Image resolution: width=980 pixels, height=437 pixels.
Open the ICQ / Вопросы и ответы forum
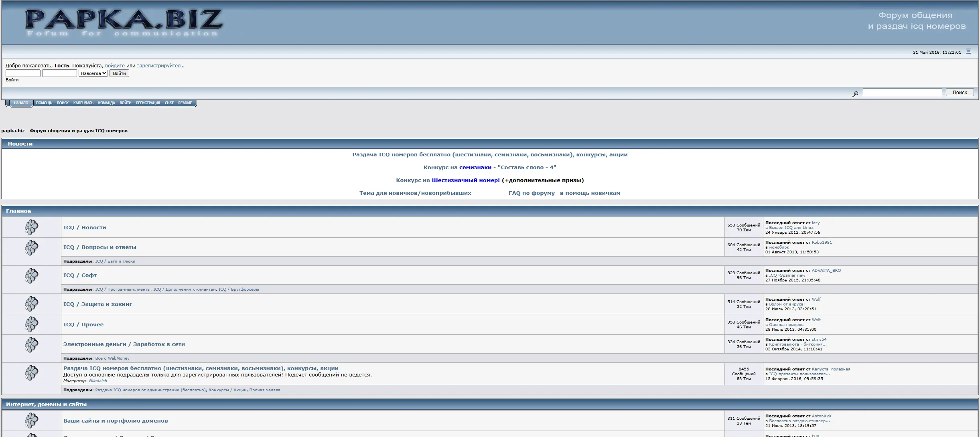(x=99, y=247)
